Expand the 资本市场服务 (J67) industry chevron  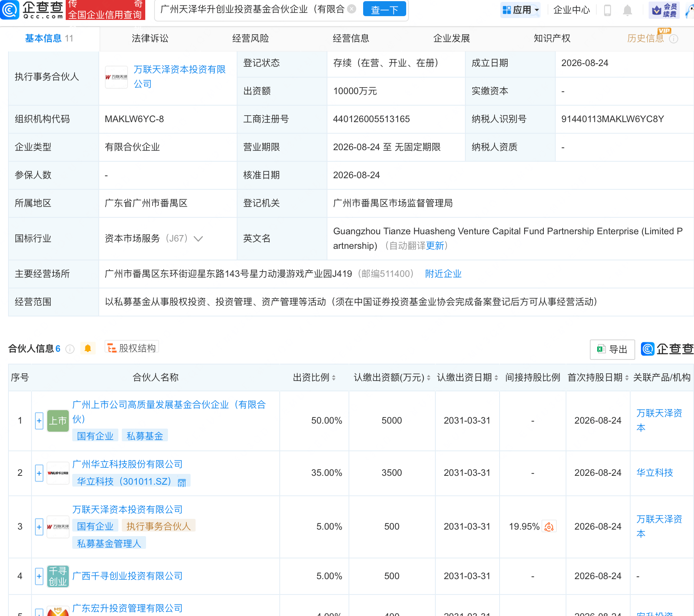coord(198,239)
